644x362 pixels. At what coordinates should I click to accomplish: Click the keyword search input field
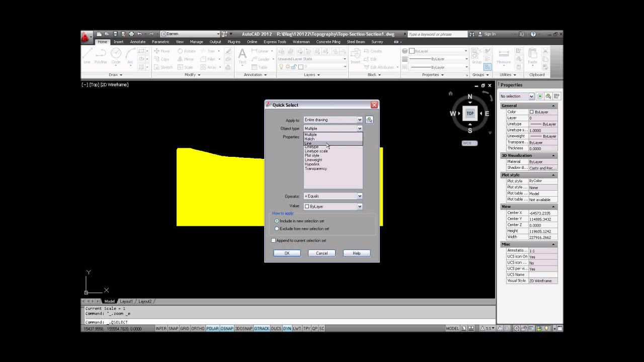(x=437, y=34)
